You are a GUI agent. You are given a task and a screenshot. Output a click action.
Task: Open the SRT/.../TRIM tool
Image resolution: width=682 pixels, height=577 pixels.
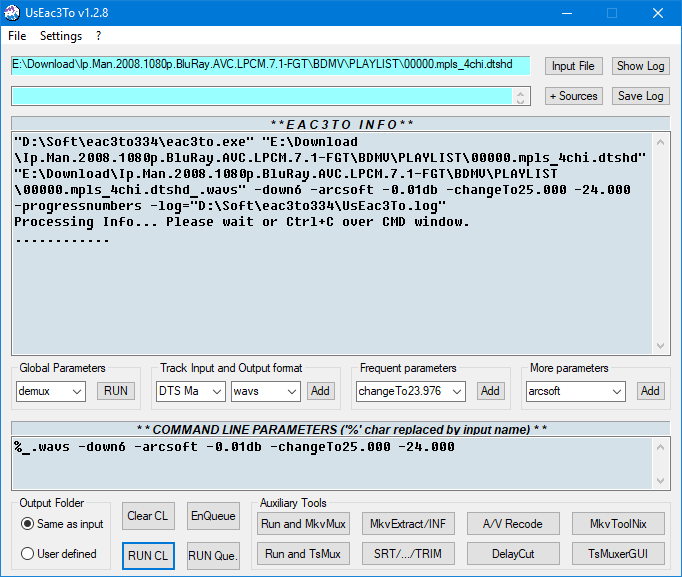point(408,554)
